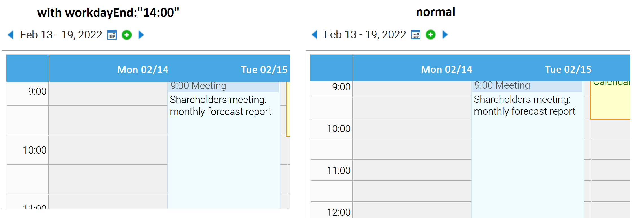Click Tue 02/15 header in left calendar
Screen dimensions: 644x218
tap(264, 70)
